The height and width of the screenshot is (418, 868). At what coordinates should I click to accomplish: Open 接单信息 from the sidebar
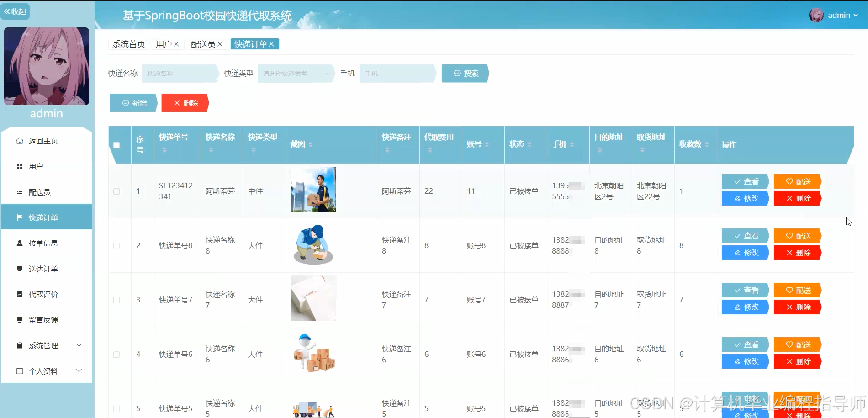pos(44,243)
